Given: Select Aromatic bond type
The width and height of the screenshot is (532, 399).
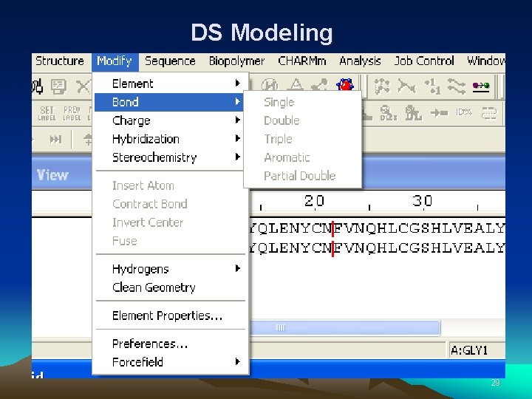Looking at the screenshot, I should pyautogui.click(x=303, y=158).
